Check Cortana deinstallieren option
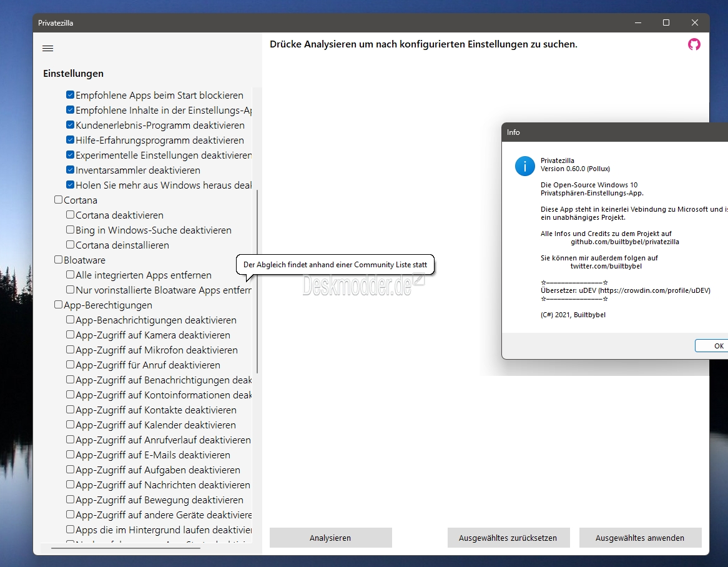728x567 pixels. coord(70,245)
